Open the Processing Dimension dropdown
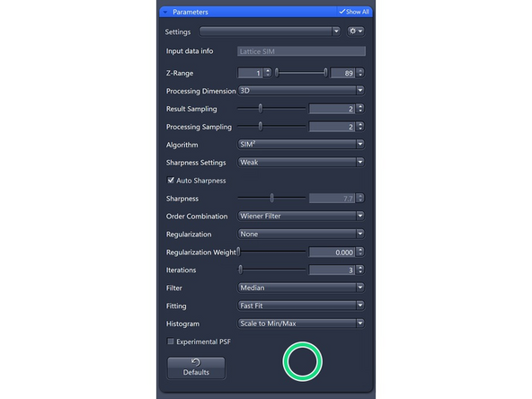 (301, 91)
